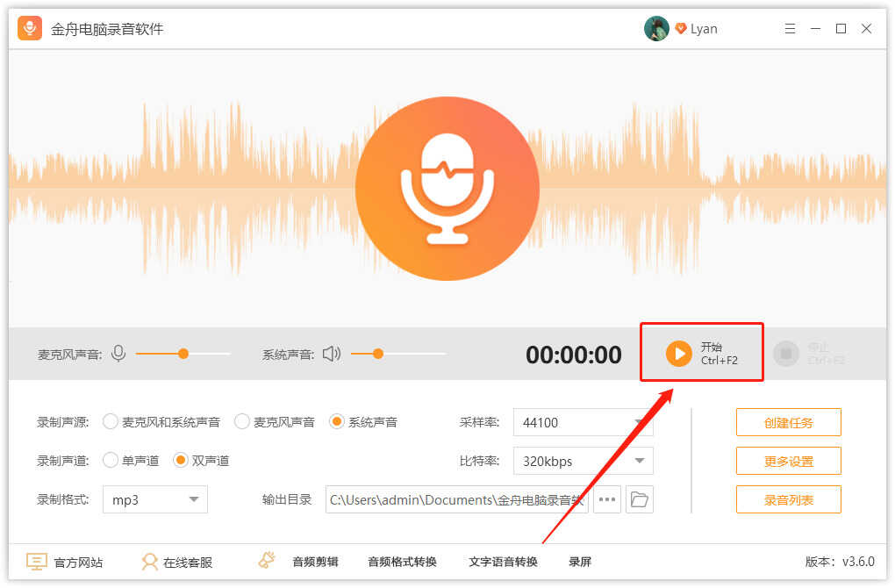The height and width of the screenshot is (588, 895).
Task: Open output folder with folder icon
Action: (640, 499)
